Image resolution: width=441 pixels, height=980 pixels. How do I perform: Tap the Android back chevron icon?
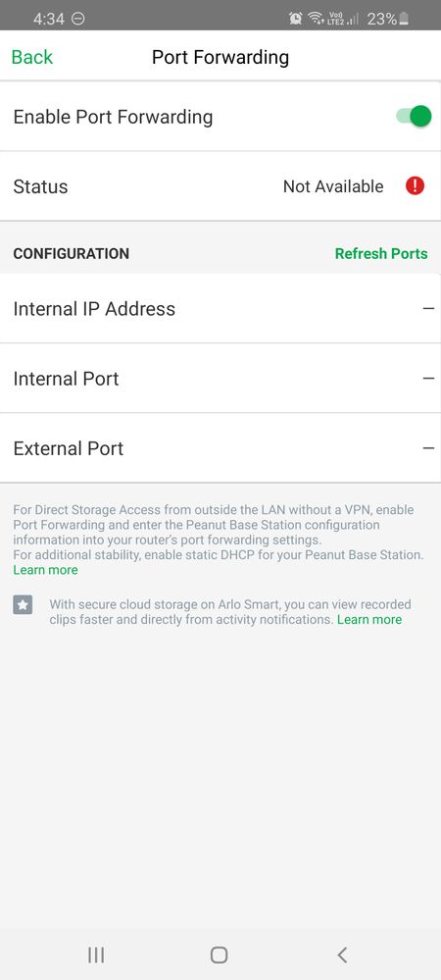tap(342, 954)
